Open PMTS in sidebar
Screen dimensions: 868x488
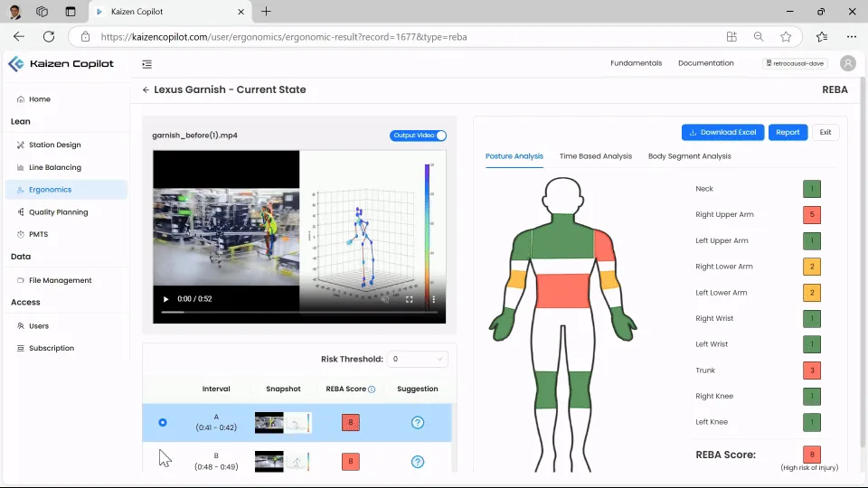pos(66,235)
